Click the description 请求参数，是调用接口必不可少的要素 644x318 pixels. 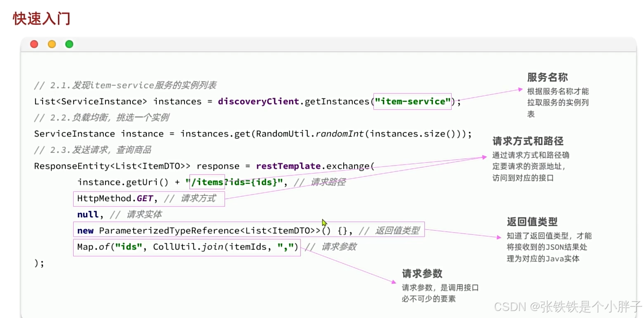click(440, 293)
